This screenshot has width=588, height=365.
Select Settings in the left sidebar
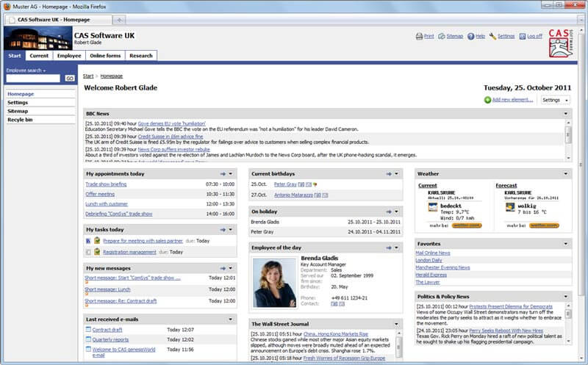[18, 102]
